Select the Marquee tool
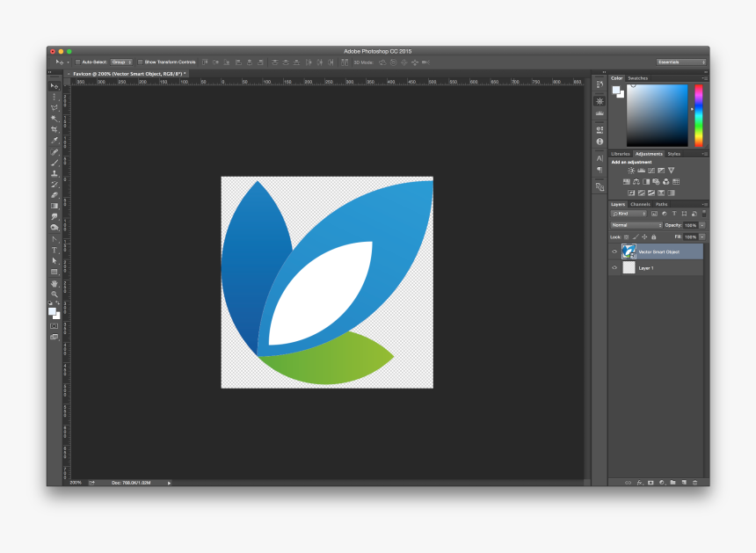This screenshot has width=756, height=553. [55, 97]
